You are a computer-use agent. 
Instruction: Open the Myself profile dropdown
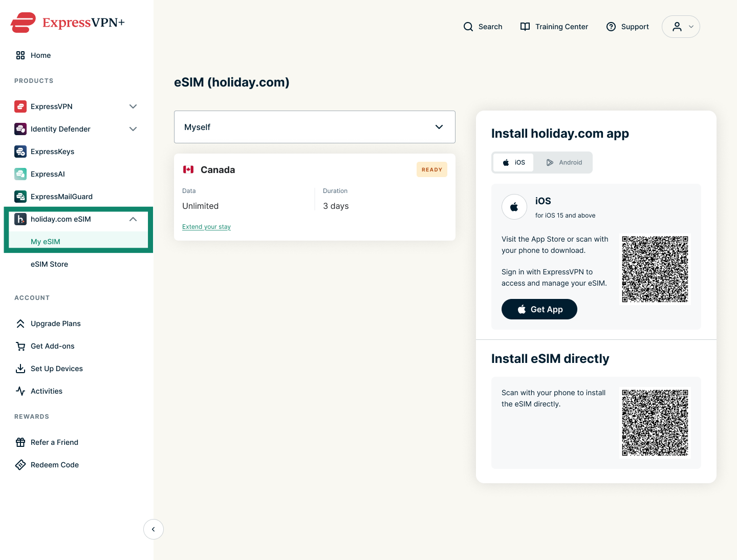[x=315, y=127]
